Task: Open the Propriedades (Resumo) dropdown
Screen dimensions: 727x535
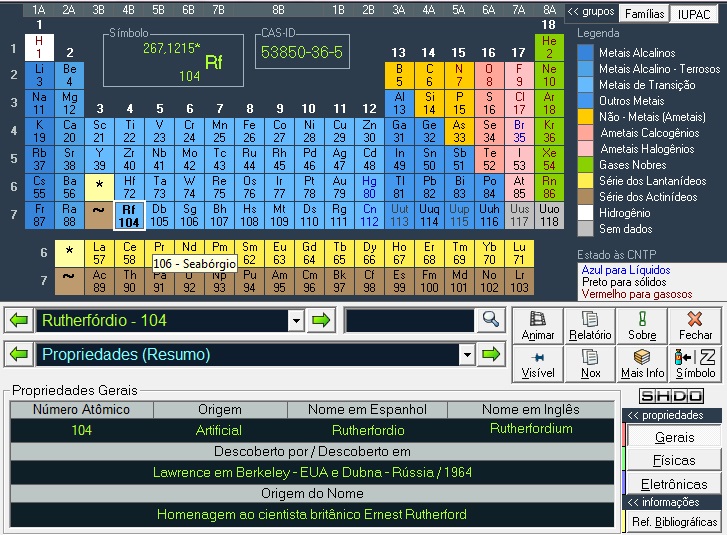Action: tap(466, 355)
